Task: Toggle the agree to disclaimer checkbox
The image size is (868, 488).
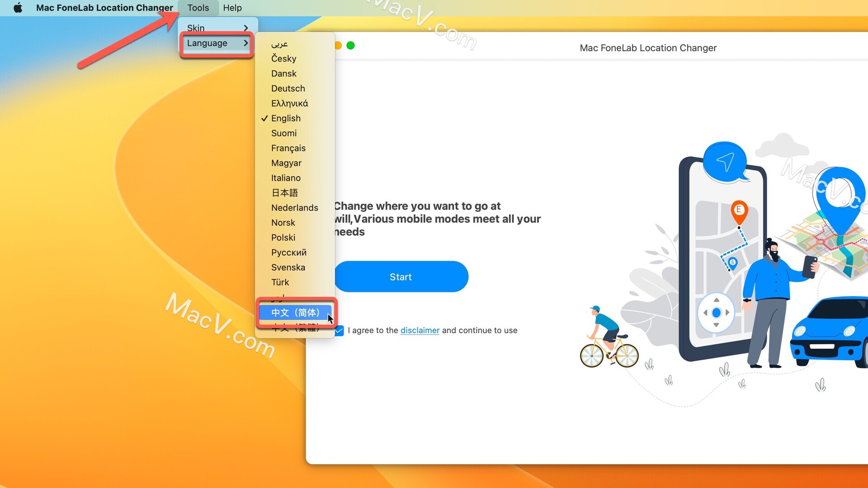Action: pos(339,331)
